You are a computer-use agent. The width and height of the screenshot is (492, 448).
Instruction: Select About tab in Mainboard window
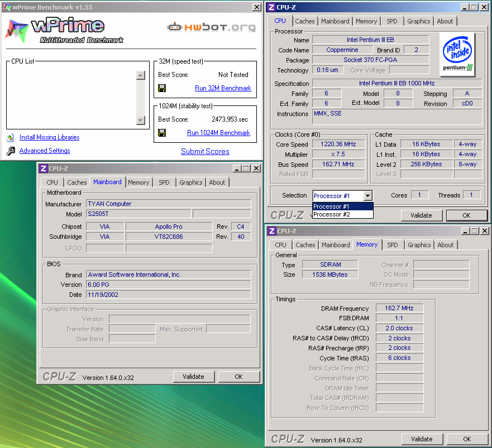(x=217, y=182)
